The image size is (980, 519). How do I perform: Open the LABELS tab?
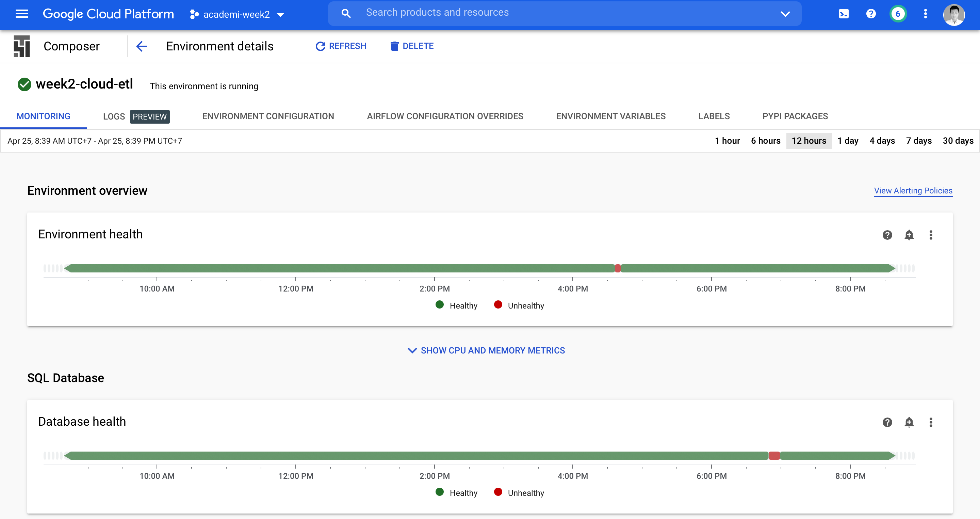[714, 116]
